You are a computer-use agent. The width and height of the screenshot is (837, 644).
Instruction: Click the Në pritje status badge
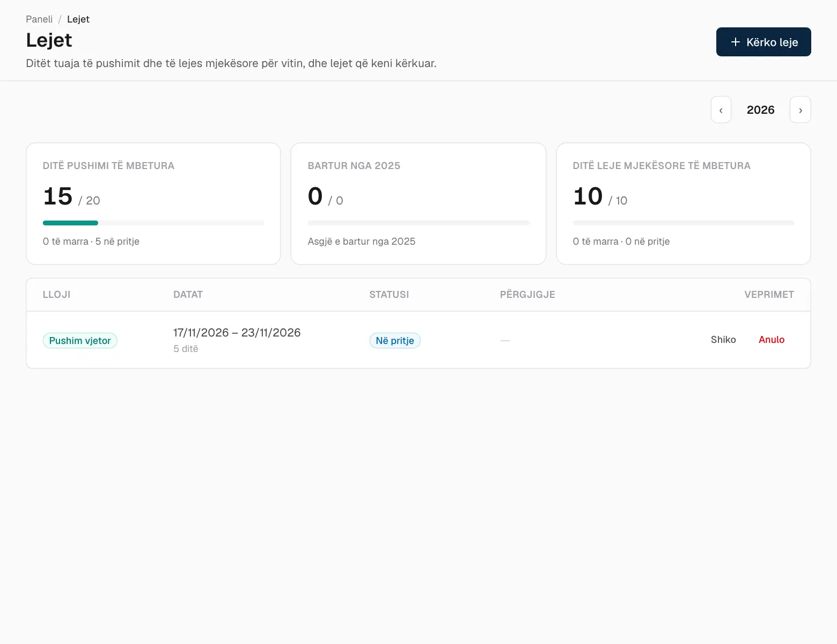click(x=395, y=341)
